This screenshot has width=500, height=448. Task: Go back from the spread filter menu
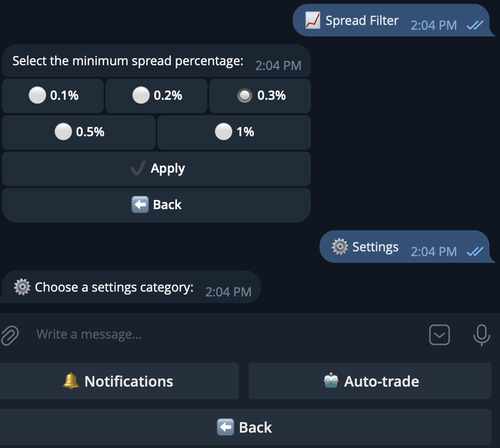156,204
